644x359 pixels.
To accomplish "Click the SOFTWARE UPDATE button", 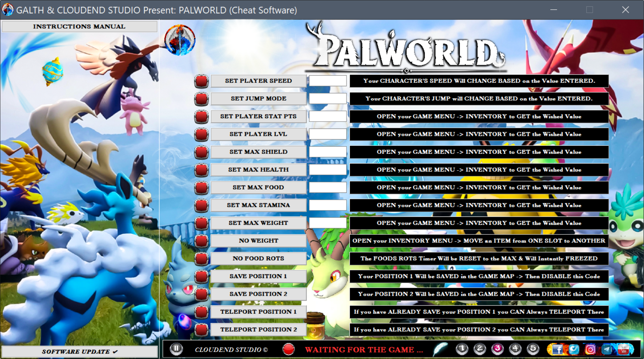I will [x=80, y=351].
